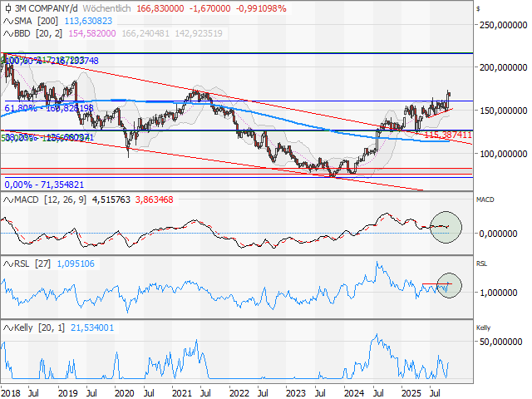The height and width of the screenshot is (399, 532).
Task: Click the dollar currency symbol on the axis
Action: click(478, 9)
